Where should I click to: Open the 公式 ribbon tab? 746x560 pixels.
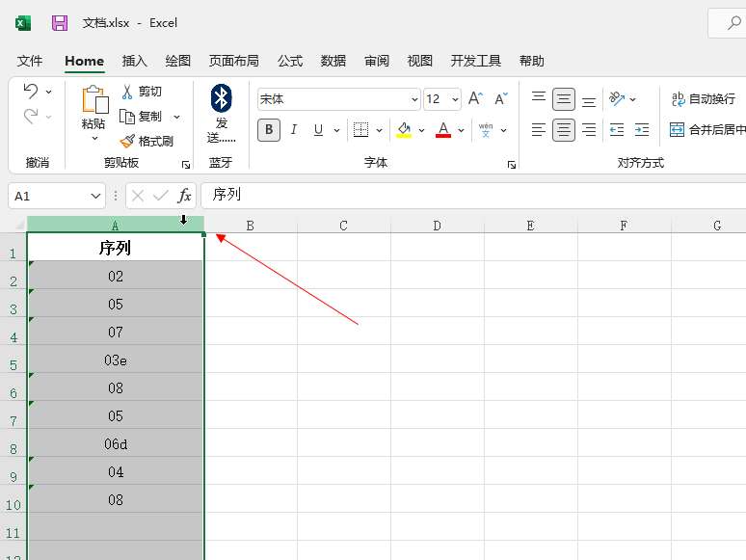290,61
